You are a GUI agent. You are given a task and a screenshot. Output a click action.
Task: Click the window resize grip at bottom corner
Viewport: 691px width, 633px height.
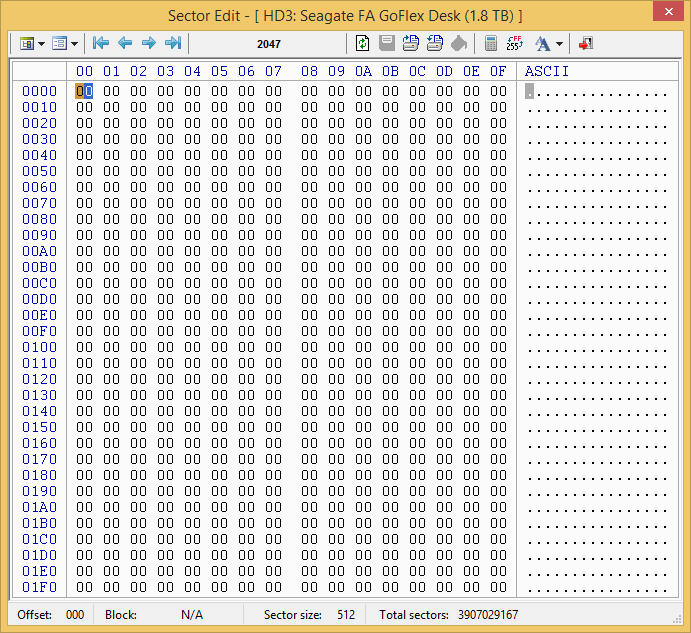click(x=677, y=619)
